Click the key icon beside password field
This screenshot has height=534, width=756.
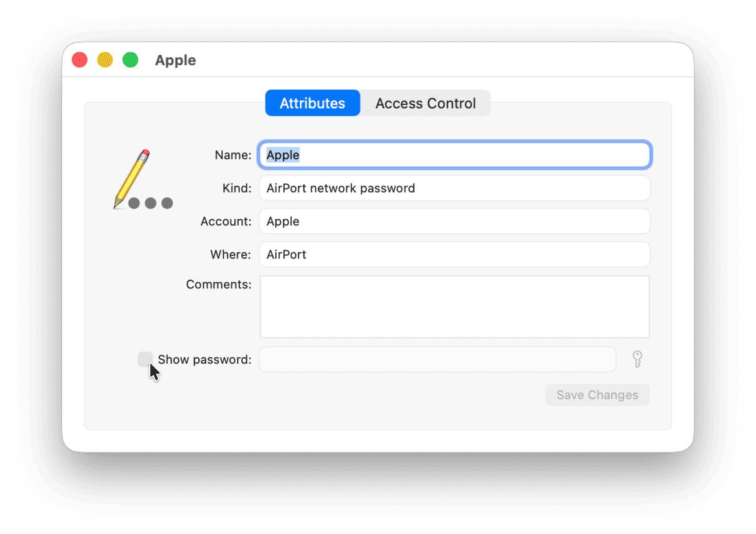click(637, 359)
